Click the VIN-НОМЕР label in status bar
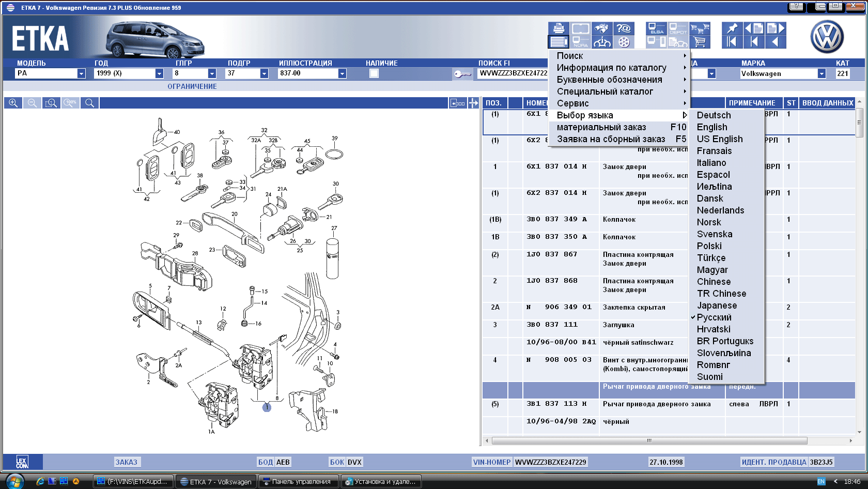Viewport: 868px width, 489px height. [491, 462]
